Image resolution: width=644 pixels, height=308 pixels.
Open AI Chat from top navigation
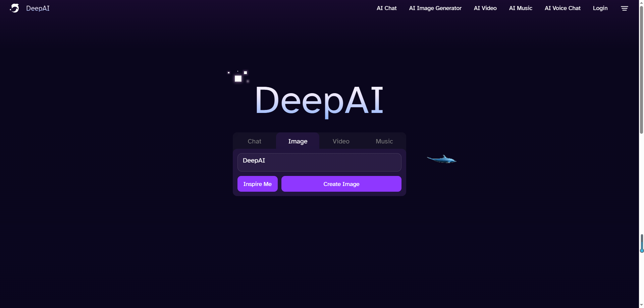click(x=386, y=8)
